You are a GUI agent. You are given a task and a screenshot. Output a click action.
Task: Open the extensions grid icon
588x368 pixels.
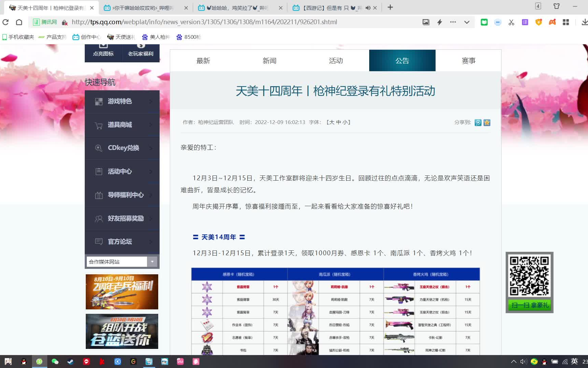pos(566,22)
